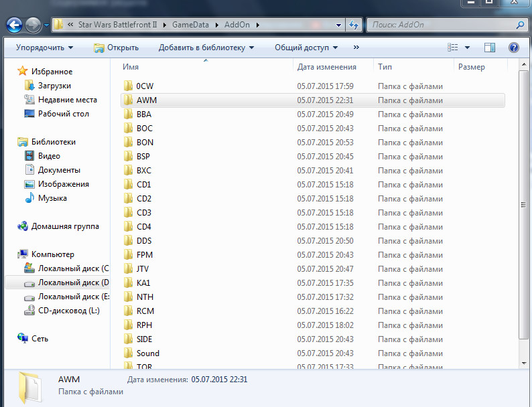Select the BON folder icon
The image size is (532, 407).
coord(128,143)
